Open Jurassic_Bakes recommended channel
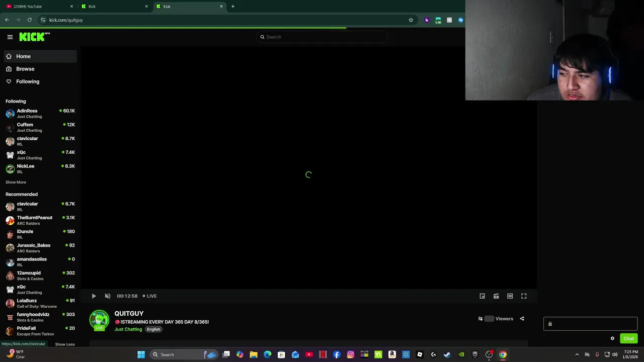The width and height of the screenshot is (644, 362). click(40, 248)
